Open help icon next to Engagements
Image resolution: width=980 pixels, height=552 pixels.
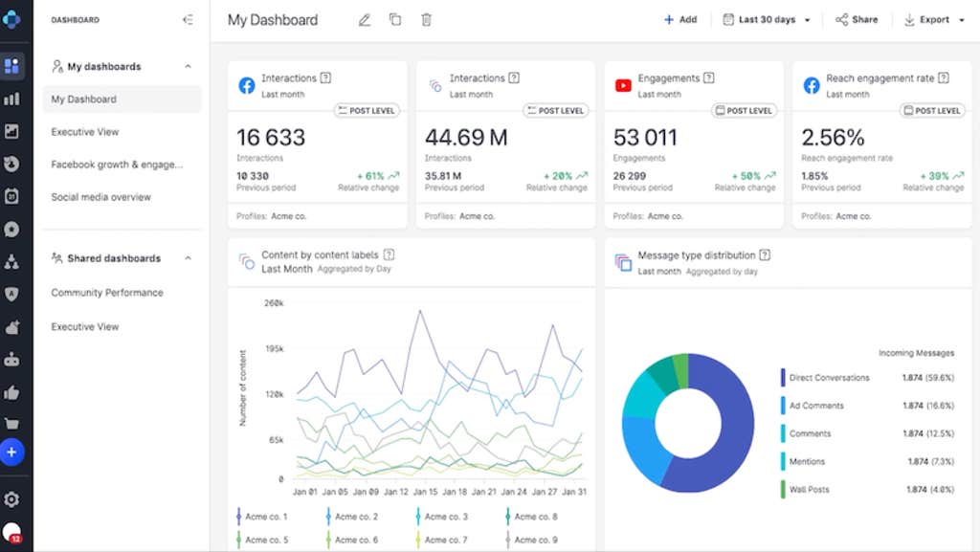point(710,78)
